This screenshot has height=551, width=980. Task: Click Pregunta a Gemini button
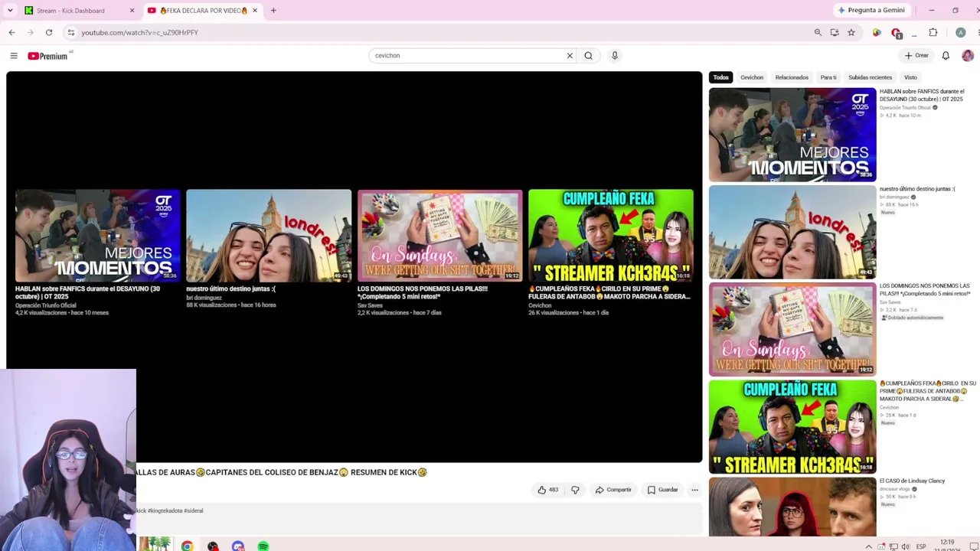[x=871, y=10]
